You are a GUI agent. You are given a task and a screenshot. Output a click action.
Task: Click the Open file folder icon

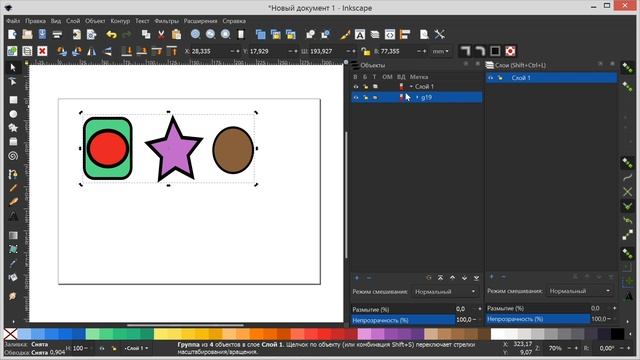27,34
